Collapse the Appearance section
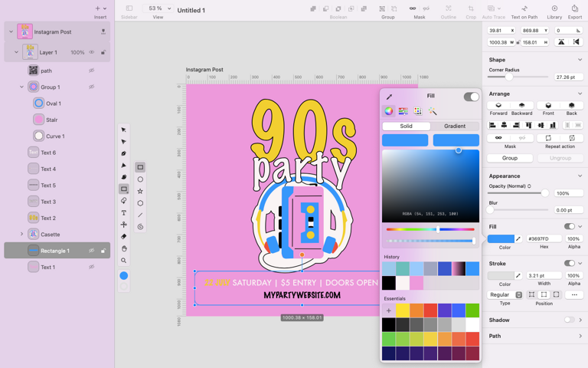This screenshot has width=588, height=368. [580, 176]
